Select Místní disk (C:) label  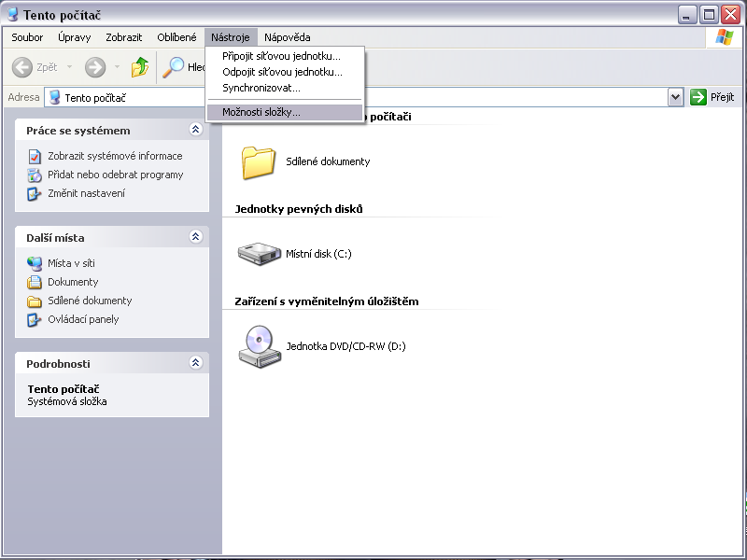[x=318, y=254]
